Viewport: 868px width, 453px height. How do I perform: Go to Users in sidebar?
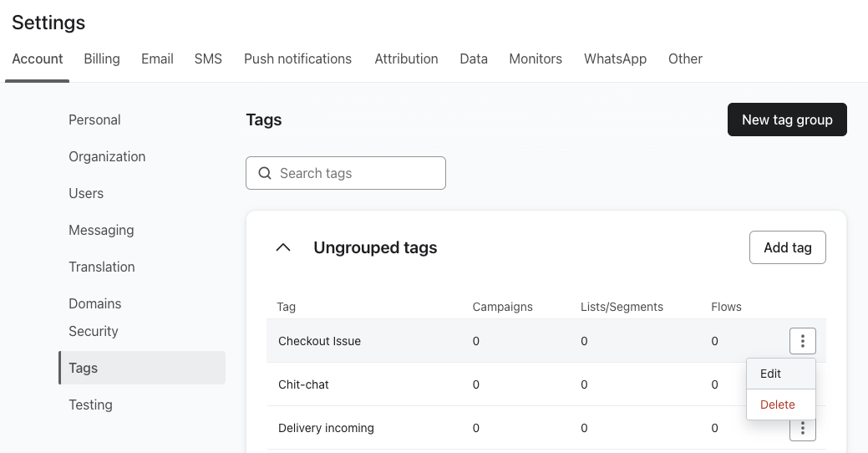(86, 193)
